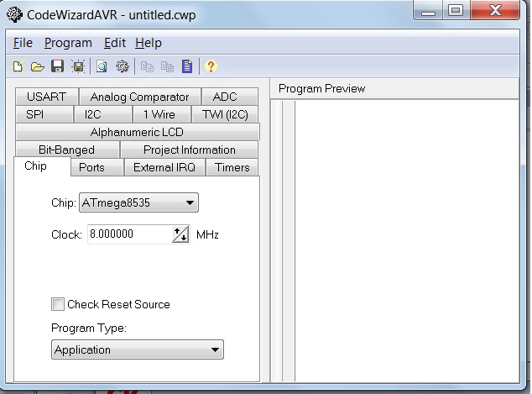Screen dimensions: 532x394
Task: Switch to the Analog Comparator tab
Action: point(140,97)
